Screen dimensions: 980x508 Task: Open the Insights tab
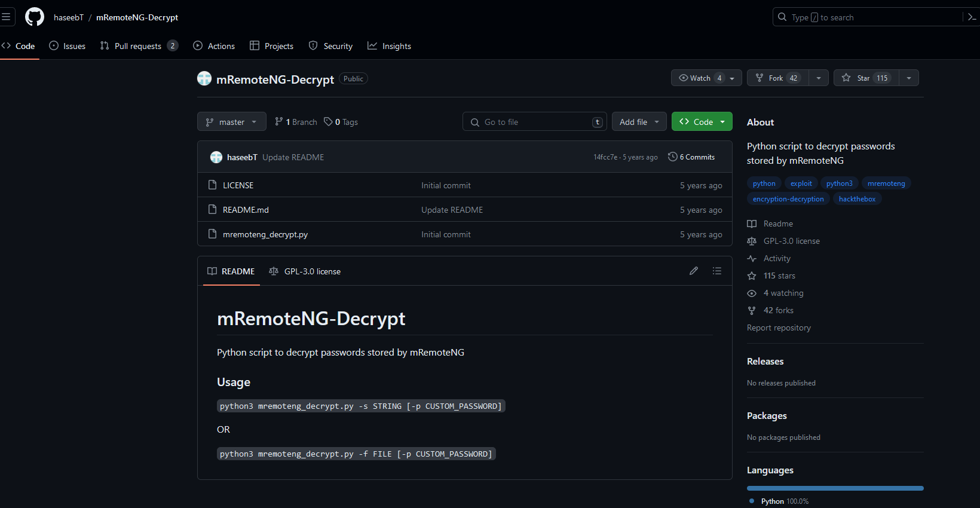(390, 46)
